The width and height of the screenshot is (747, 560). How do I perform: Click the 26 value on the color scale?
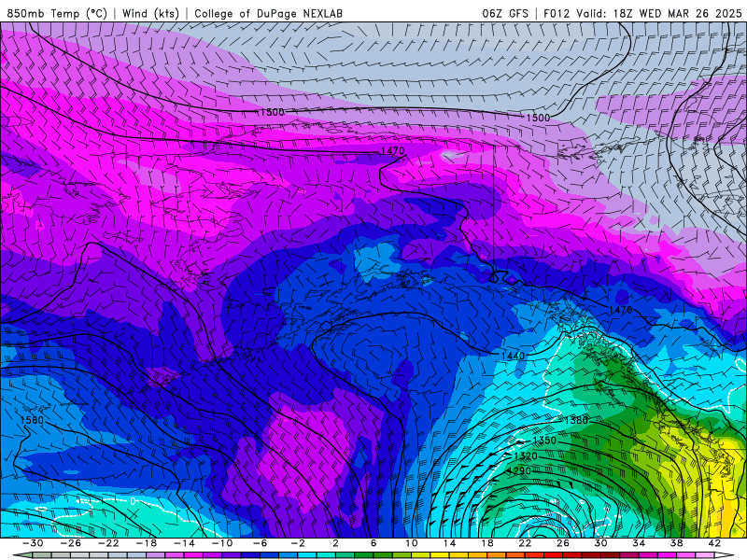click(563, 543)
